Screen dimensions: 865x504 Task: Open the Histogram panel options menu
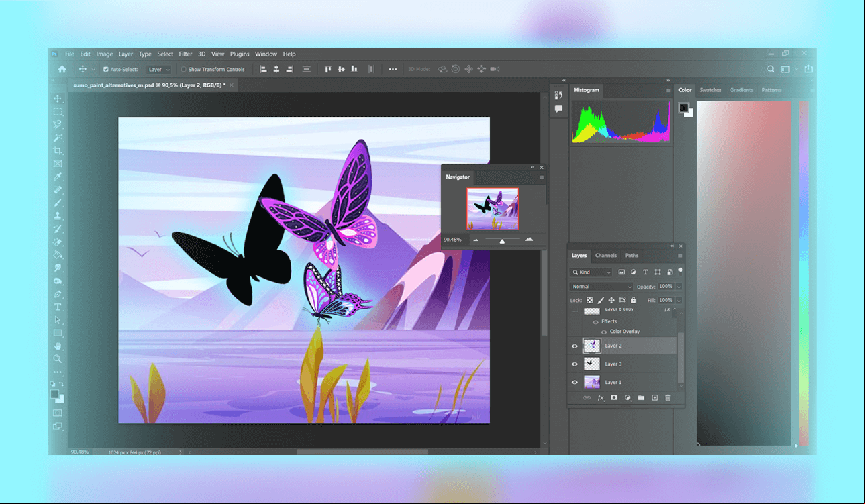pyautogui.click(x=668, y=90)
